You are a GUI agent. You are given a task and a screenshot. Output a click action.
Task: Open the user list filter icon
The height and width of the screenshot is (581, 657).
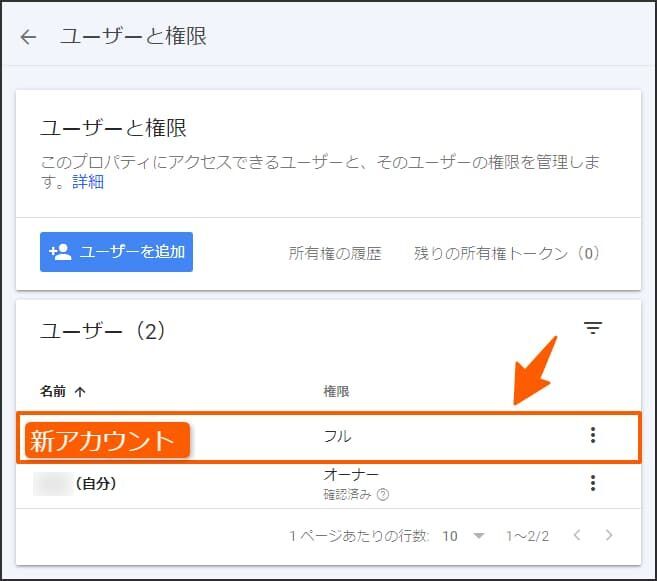point(593,328)
